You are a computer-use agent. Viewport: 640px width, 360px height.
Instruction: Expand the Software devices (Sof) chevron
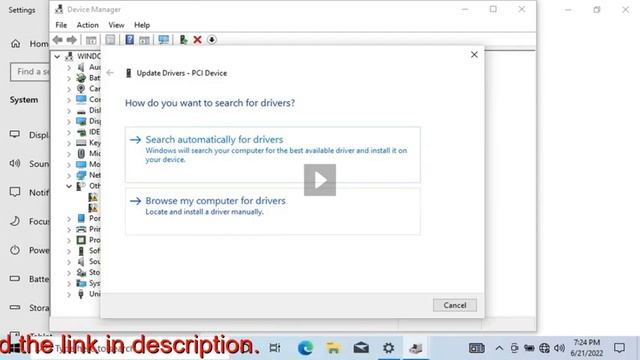click(x=69, y=251)
